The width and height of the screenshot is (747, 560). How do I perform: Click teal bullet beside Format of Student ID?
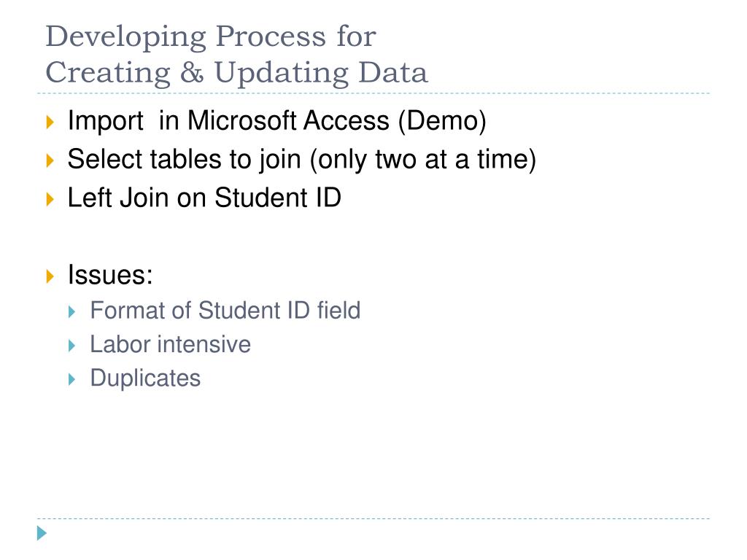tap(72, 312)
